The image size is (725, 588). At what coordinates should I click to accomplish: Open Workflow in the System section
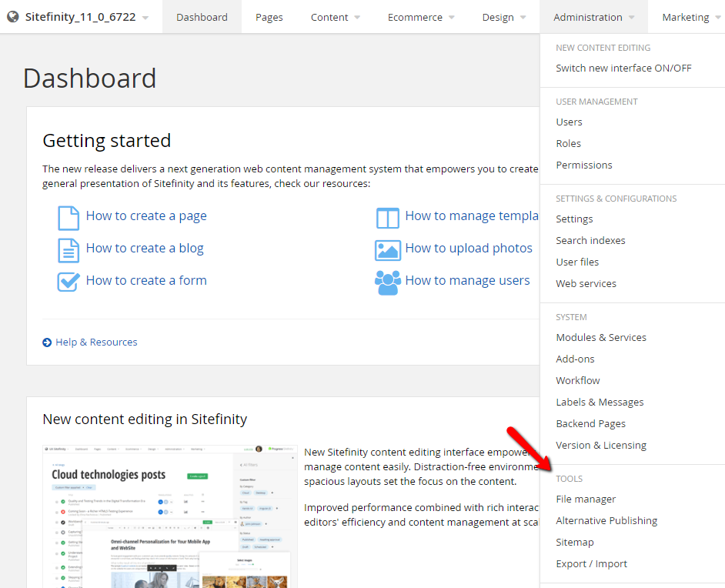click(x=577, y=380)
